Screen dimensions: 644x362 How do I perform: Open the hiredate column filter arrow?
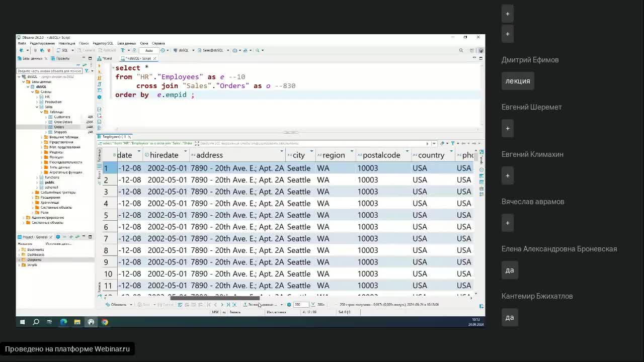tap(186, 152)
